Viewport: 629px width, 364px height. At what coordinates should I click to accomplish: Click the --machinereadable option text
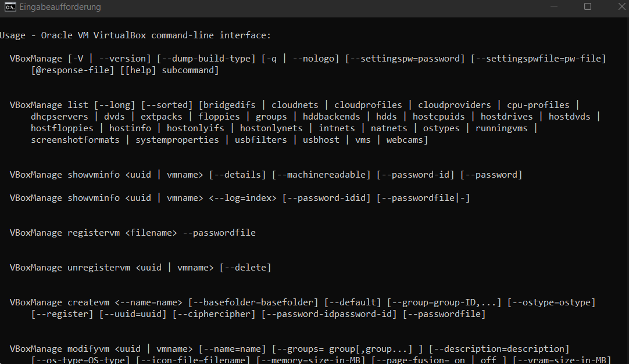pos(321,175)
